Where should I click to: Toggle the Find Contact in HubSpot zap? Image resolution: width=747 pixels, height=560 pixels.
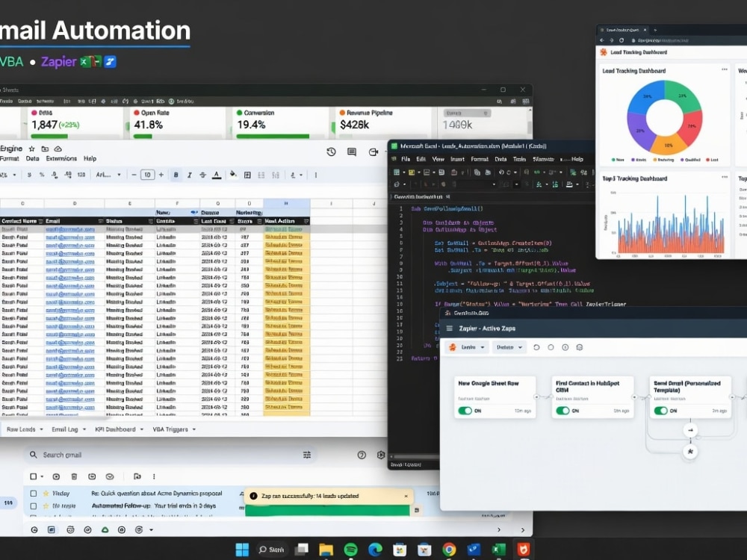pyautogui.click(x=562, y=411)
